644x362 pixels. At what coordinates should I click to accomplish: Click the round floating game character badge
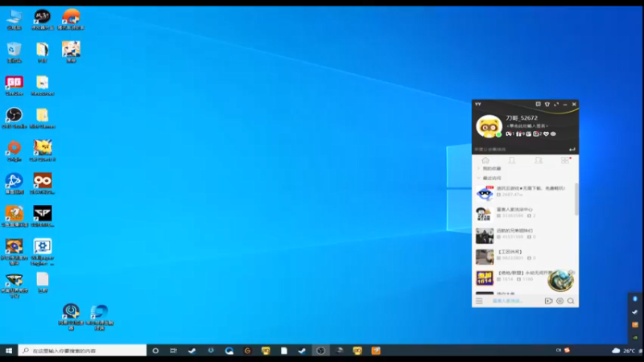tap(560, 280)
